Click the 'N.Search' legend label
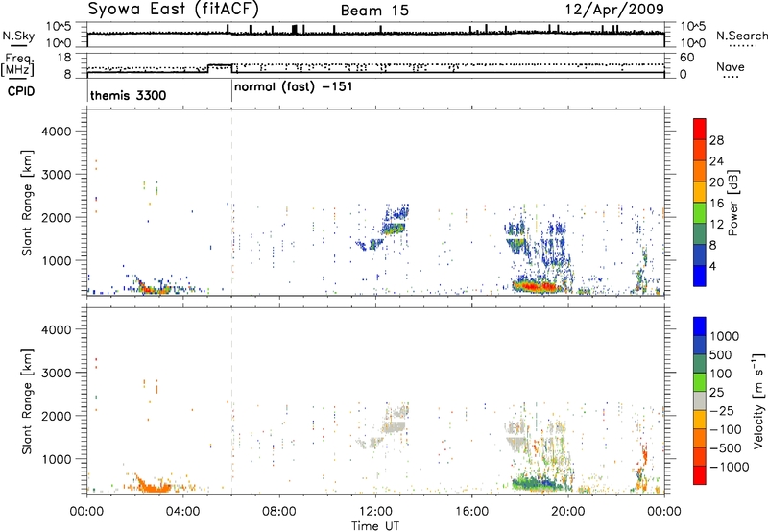The image size is (768, 532). [741, 36]
